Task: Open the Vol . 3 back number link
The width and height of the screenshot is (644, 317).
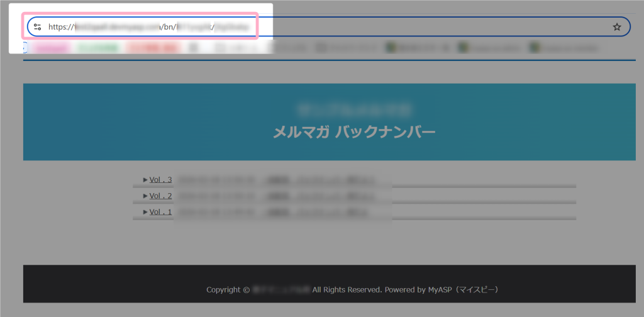Action: [160, 180]
